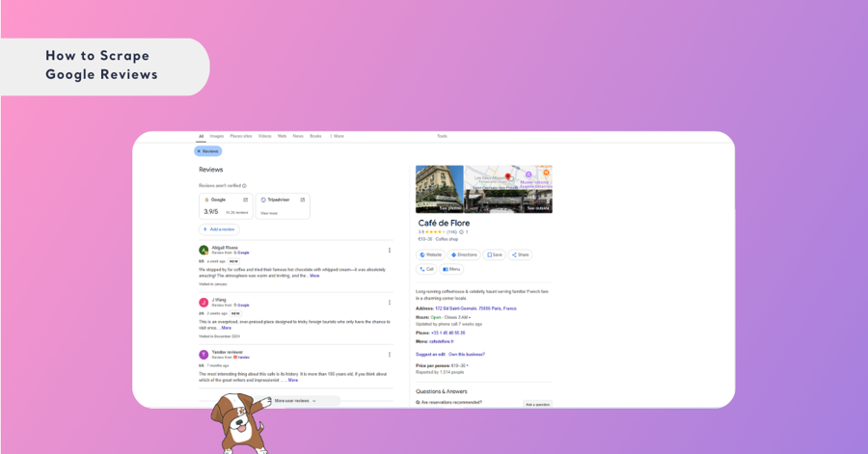Click the phone number +33 1 45 48 55 26
This screenshot has width=868, height=454.
pyautogui.click(x=448, y=333)
